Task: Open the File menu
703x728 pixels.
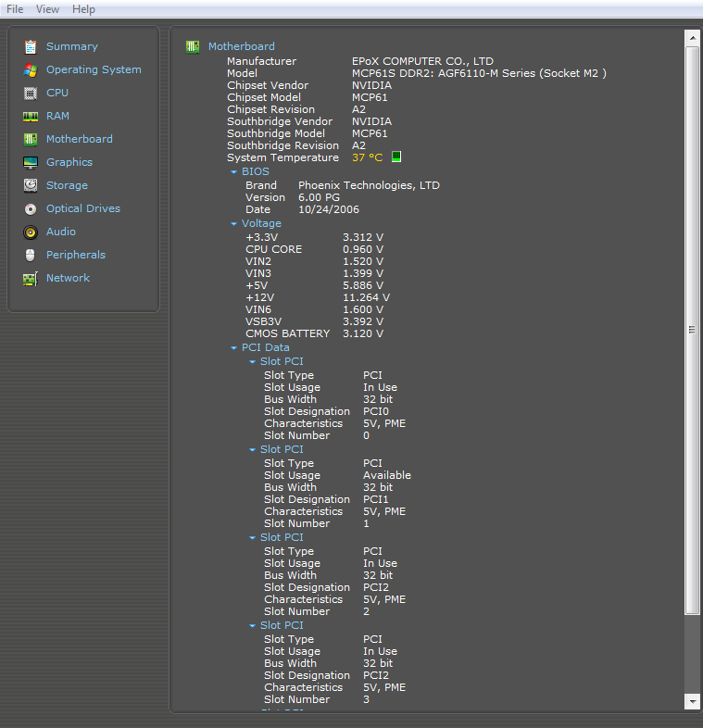Action: coord(15,9)
